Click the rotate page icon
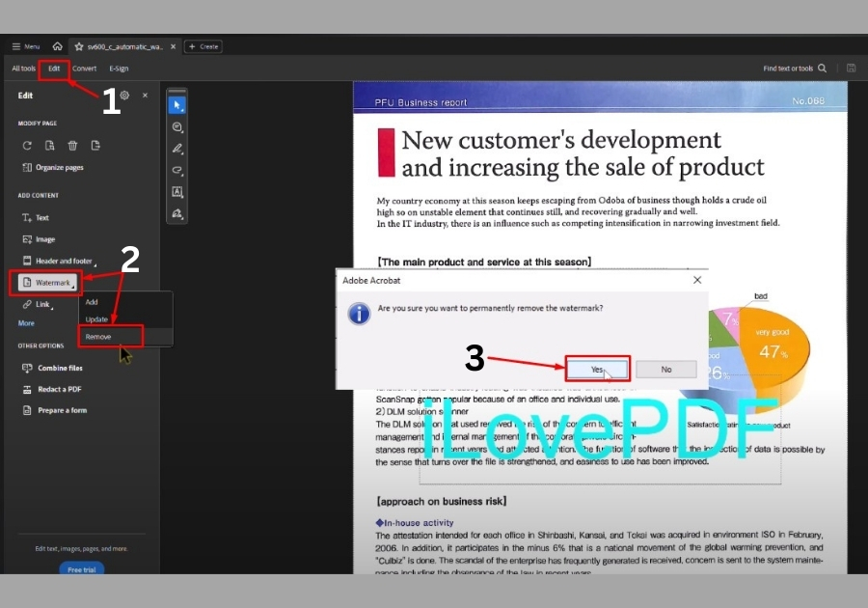 pyautogui.click(x=27, y=146)
